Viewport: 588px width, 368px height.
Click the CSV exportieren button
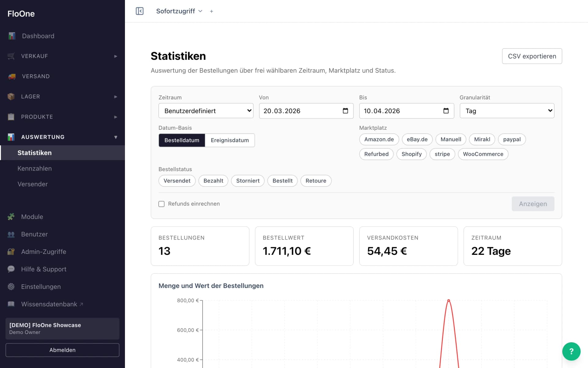tap(532, 56)
